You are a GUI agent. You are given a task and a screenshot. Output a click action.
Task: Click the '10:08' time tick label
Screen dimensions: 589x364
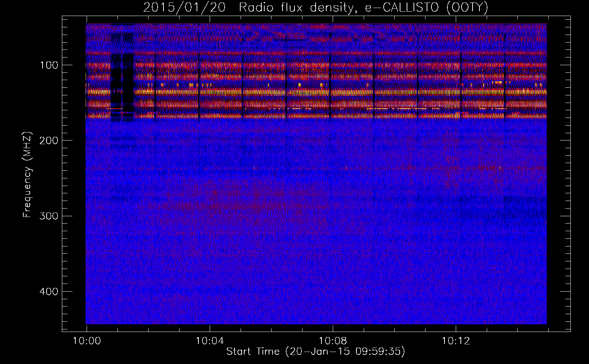pos(333,341)
